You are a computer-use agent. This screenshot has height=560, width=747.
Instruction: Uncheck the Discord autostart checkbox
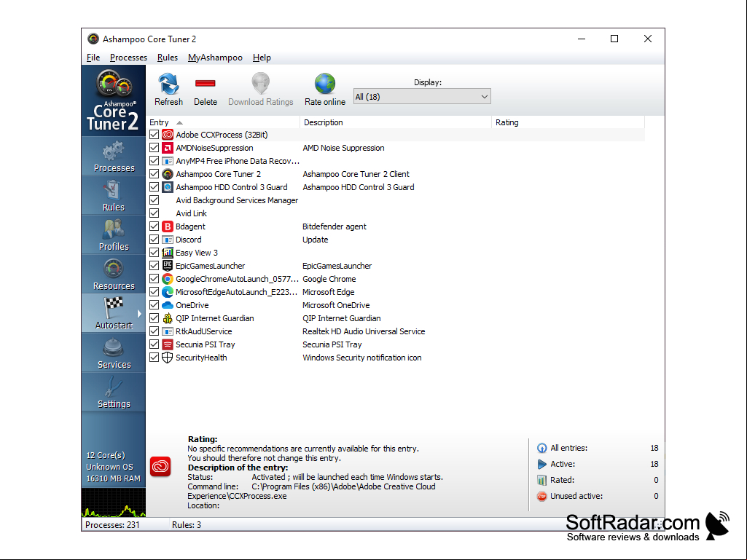tap(154, 239)
